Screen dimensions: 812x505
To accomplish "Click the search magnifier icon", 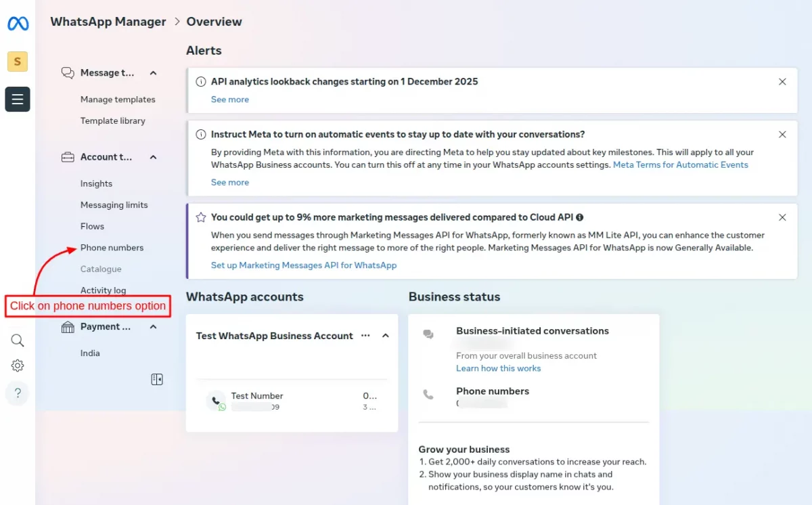I will point(18,341).
